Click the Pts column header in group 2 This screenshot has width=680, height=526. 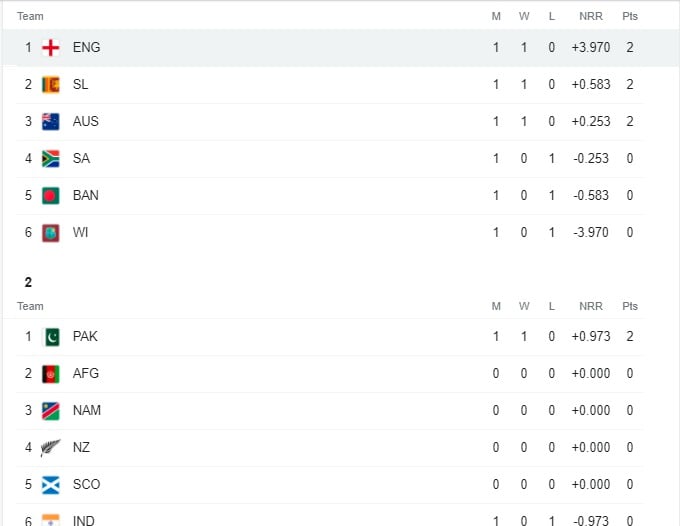click(x=630, y=307)
